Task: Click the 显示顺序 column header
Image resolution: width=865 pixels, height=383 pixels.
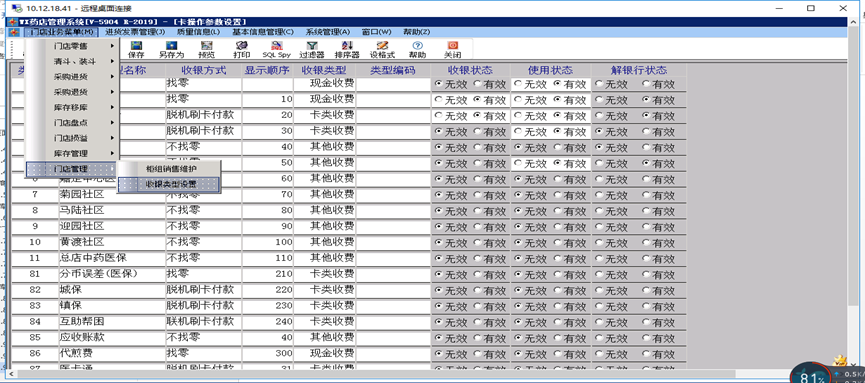Action: coord(268,70)
